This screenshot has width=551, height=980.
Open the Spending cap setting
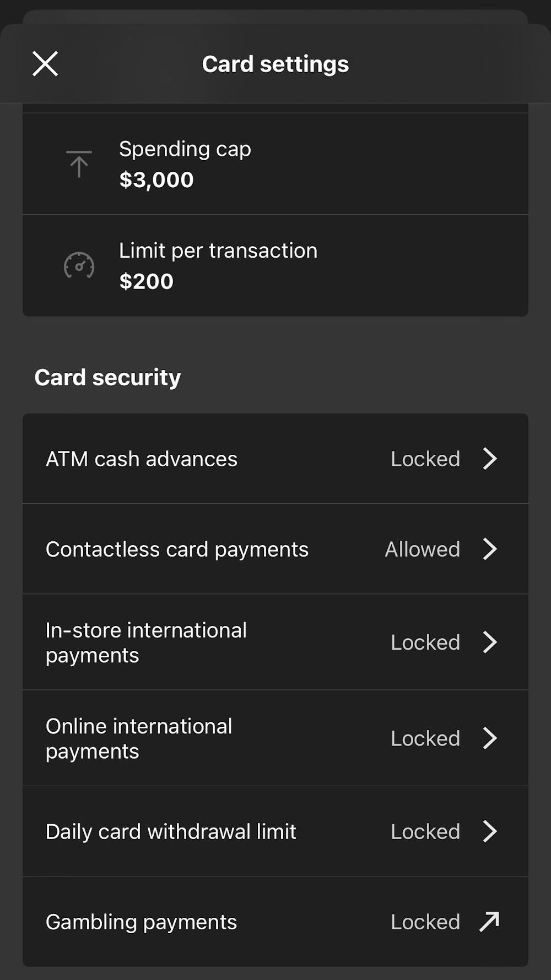(x=275, y=163)
